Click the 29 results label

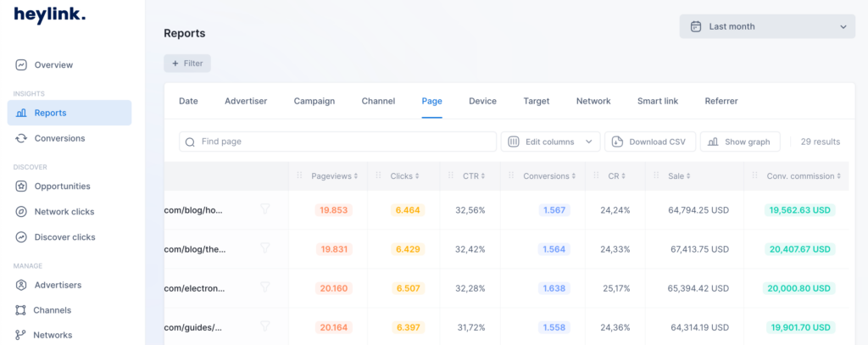tap(821, 142)
